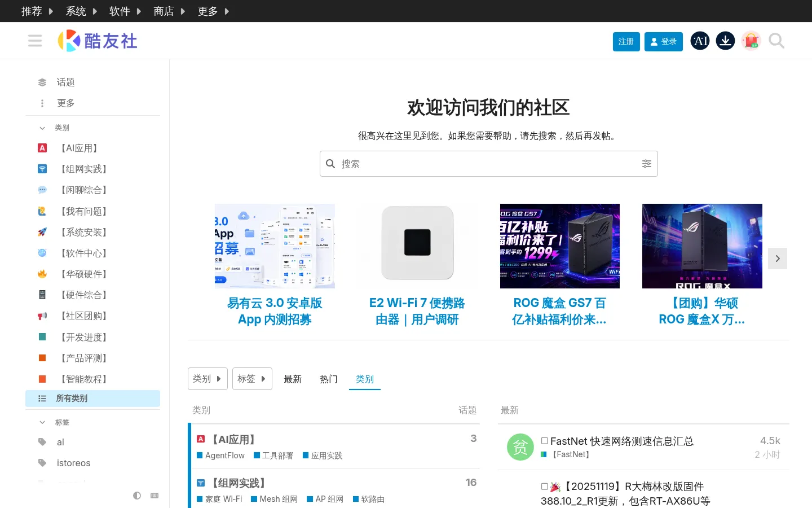Open keyboard shortcuts icon in sidebar footer
This screenshot has width=812, height=508.
pos(155,496)
